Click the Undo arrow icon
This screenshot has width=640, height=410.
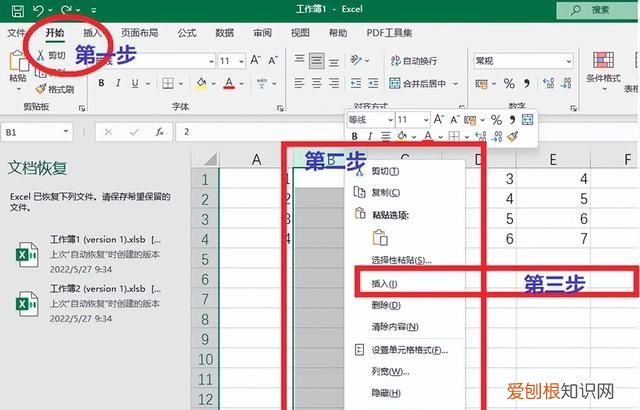(38, 10)
